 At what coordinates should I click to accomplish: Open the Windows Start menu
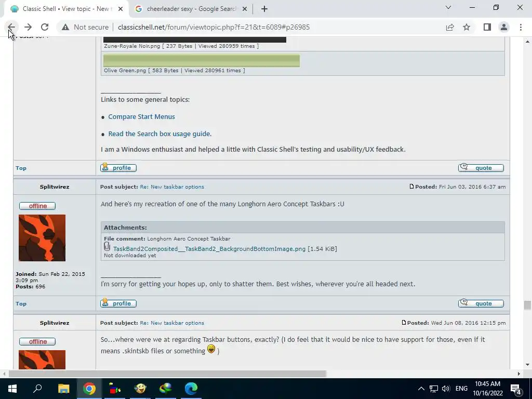(12, 389)
